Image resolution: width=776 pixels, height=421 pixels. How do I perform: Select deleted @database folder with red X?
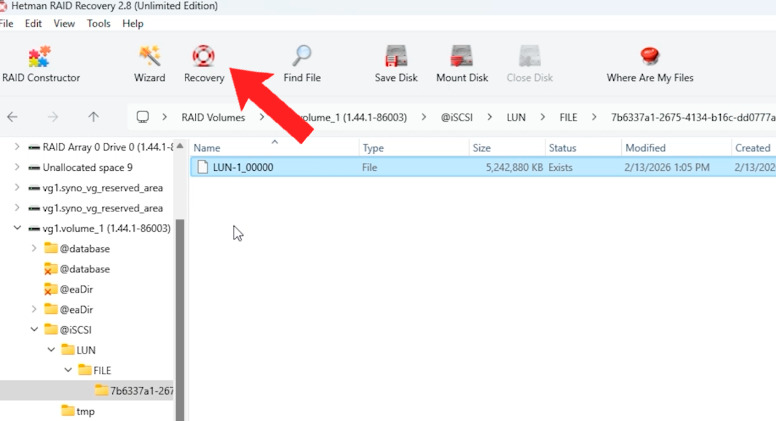pos(77,269)
